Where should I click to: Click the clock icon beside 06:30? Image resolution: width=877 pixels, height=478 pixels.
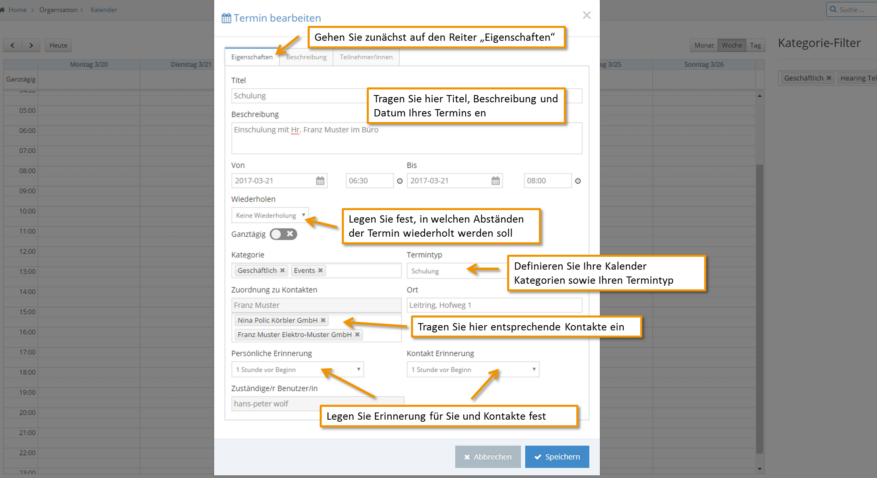[399, 181]
